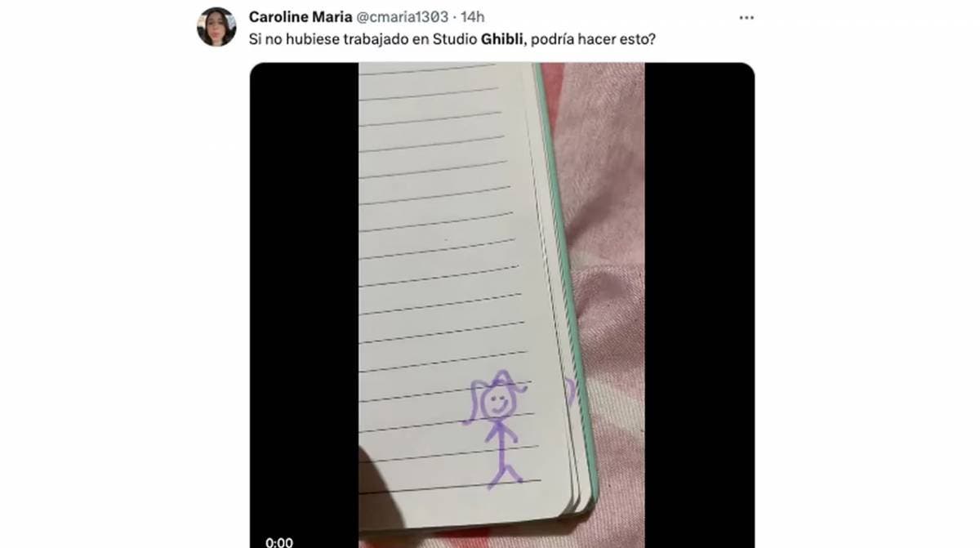
Task: Click the left black bar of video
Action: click(304, 305)
